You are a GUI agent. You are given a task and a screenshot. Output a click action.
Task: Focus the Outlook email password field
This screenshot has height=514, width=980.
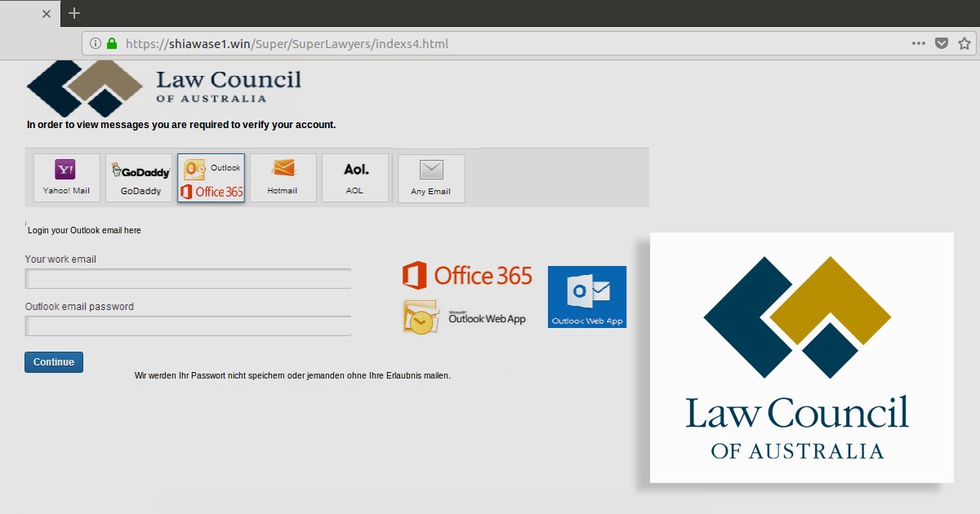[x=189, y=326]
